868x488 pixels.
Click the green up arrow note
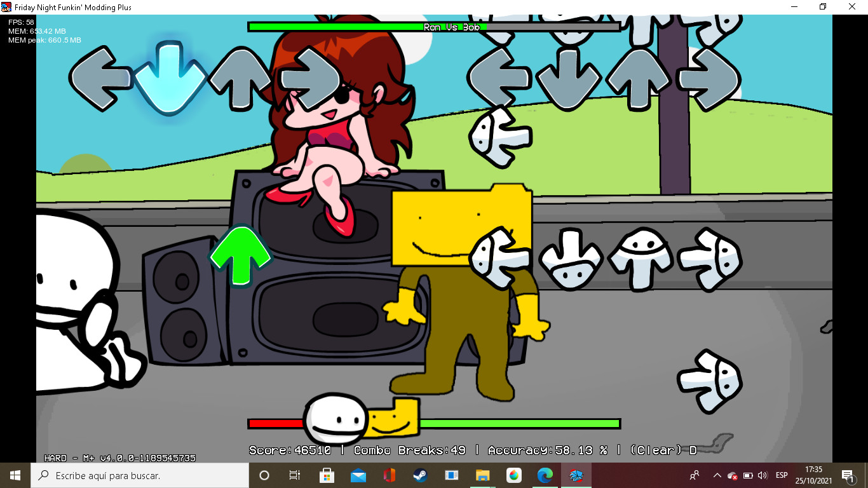click(x=240, y=255)
